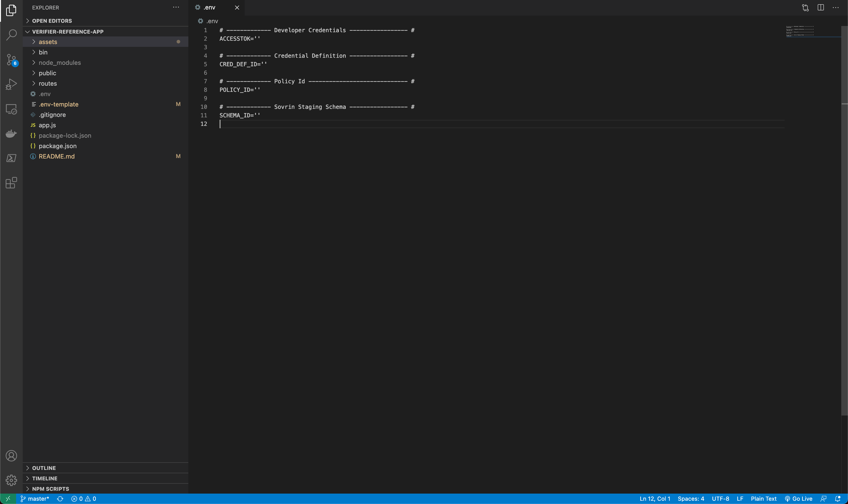Expand the bin folder

click(x=106, y=52)
